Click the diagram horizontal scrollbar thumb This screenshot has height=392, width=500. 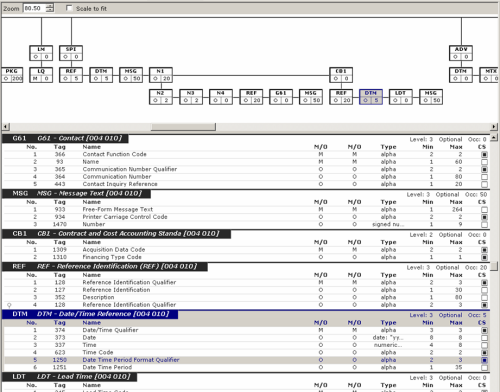point(183,127)
